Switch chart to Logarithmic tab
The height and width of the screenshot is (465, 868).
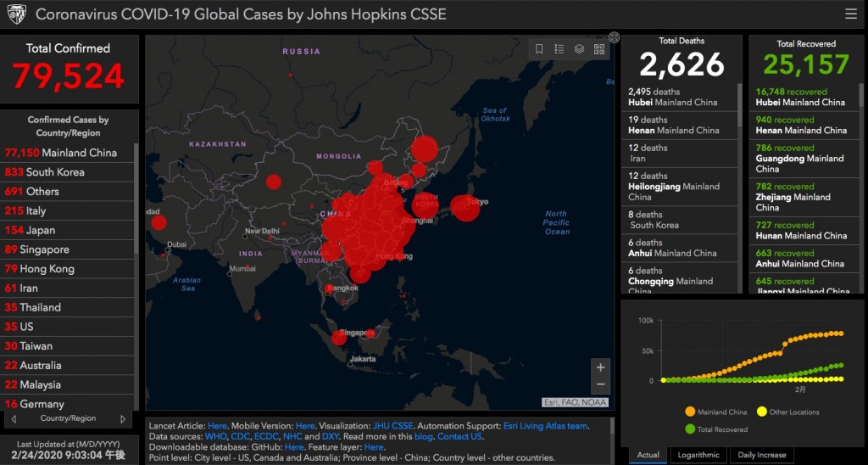(x=698, y=455)
